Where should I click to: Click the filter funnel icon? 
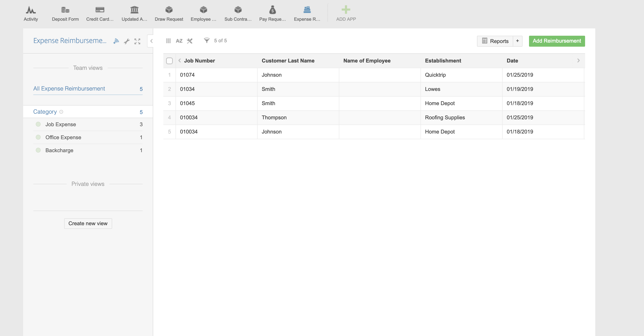click(x=206, y=40)
